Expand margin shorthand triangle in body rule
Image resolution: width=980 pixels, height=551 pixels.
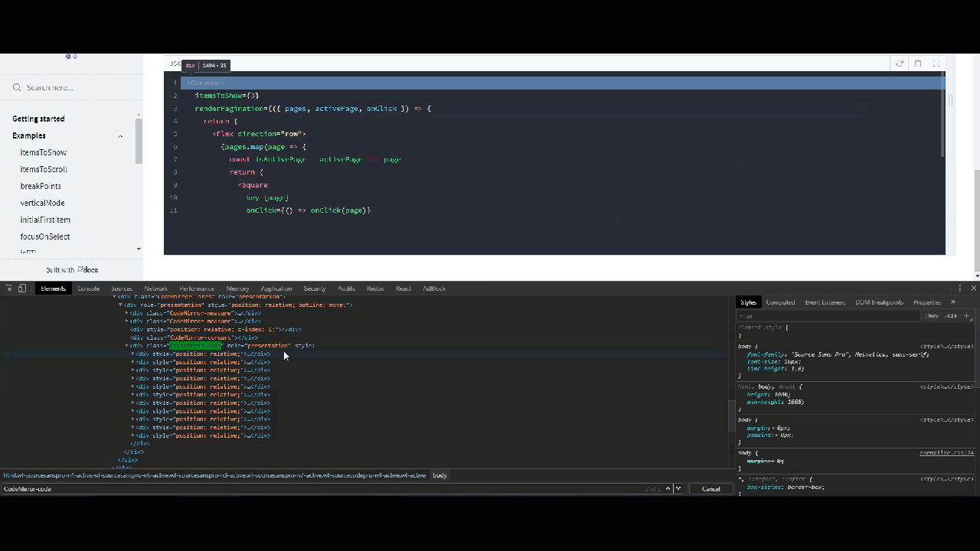773,428
